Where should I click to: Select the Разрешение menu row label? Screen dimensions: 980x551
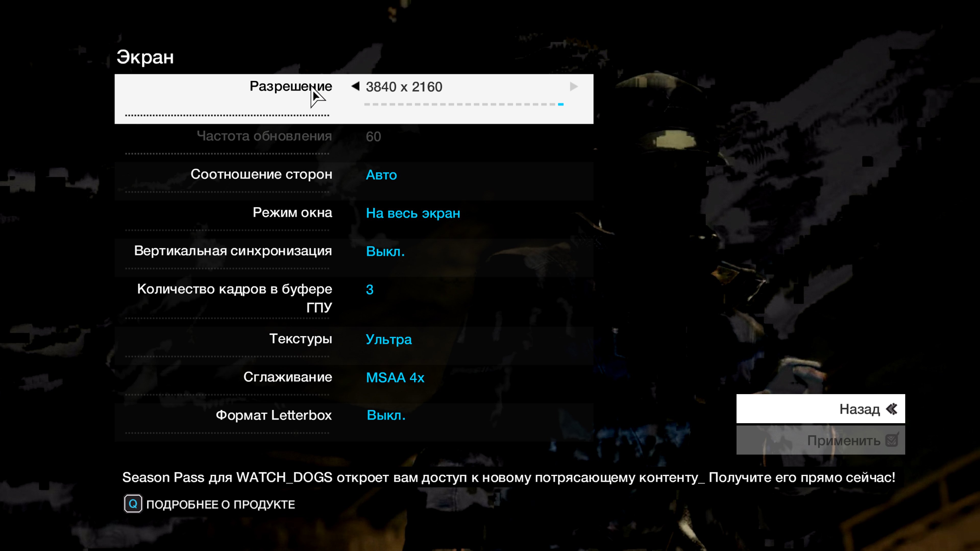(x=291, y=86)
